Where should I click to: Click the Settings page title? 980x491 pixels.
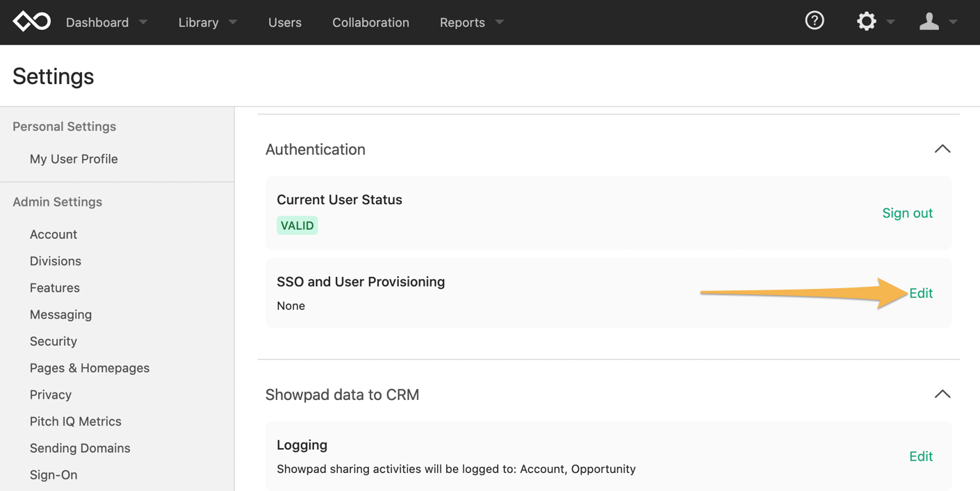pyautogui.click(x=53, y=76)
